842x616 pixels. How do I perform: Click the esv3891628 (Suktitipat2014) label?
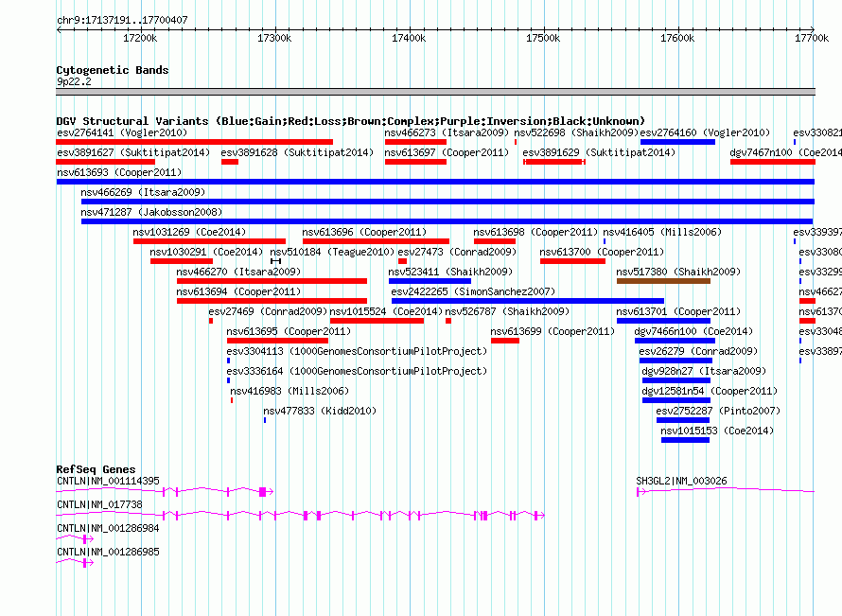point(297,152)
